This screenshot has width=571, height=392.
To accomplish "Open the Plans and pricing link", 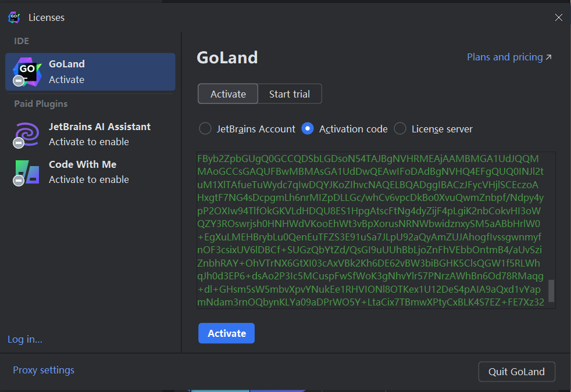I will pyautogui.click(x=509, y=57).
